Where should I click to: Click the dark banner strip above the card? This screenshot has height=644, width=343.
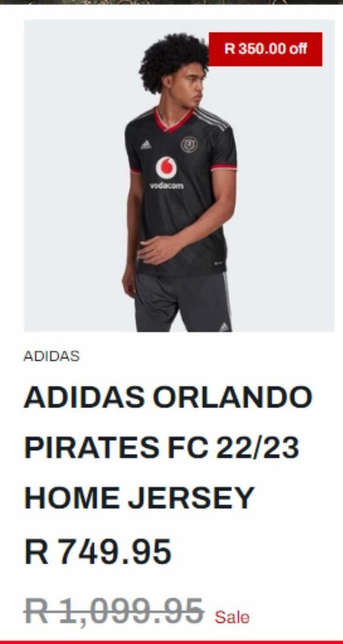point(171,2)
